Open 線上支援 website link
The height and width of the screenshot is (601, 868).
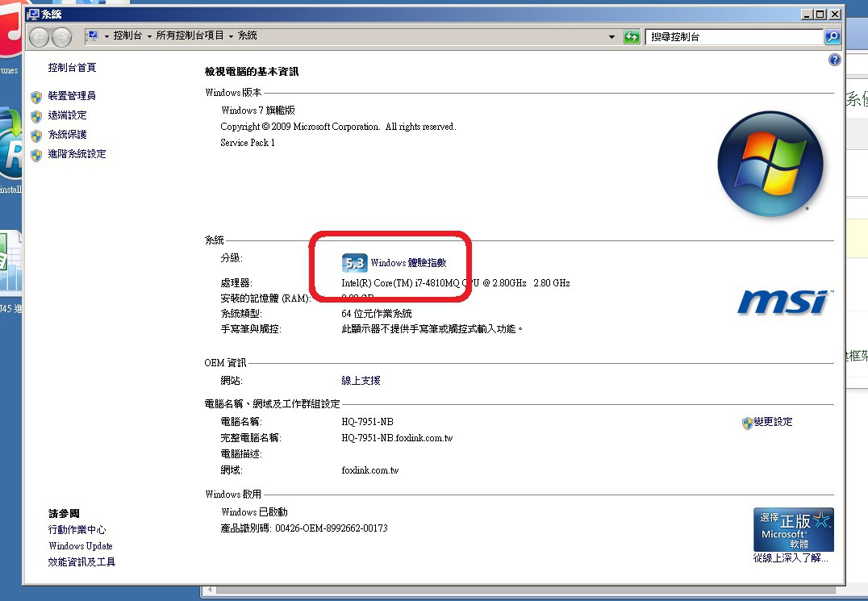click(361, 381)
